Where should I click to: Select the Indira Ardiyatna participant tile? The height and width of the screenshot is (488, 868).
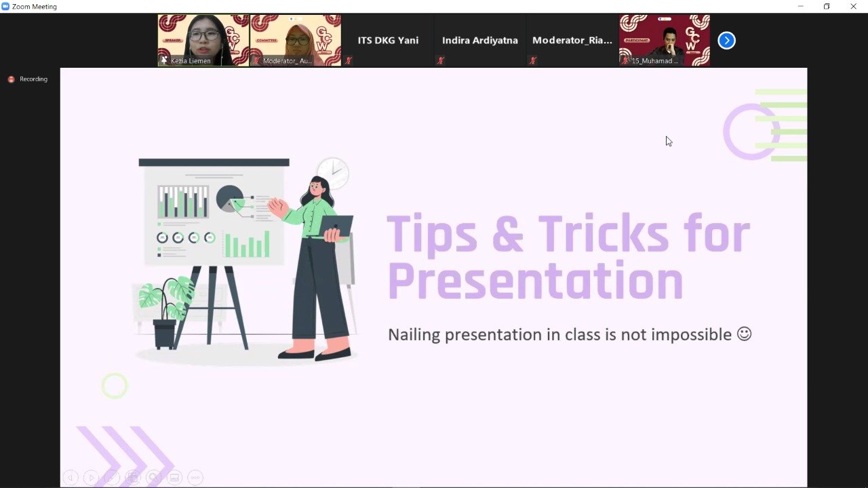click(x=480, y=41)
